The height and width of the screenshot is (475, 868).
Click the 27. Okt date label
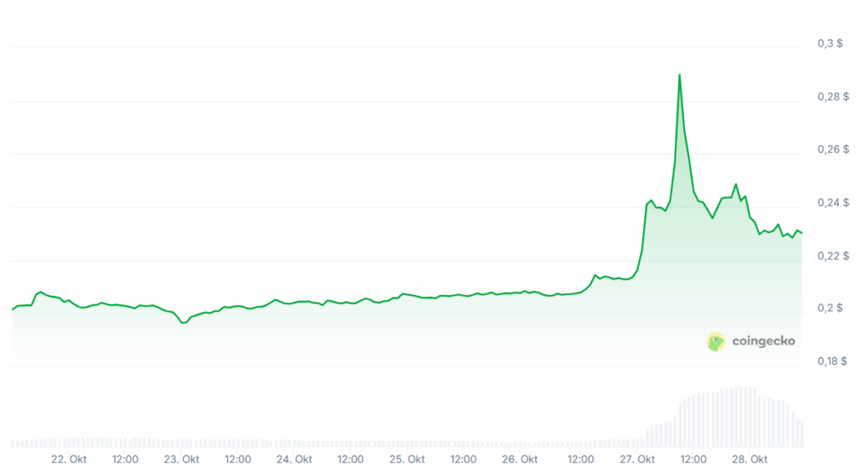tap(637, 459)
